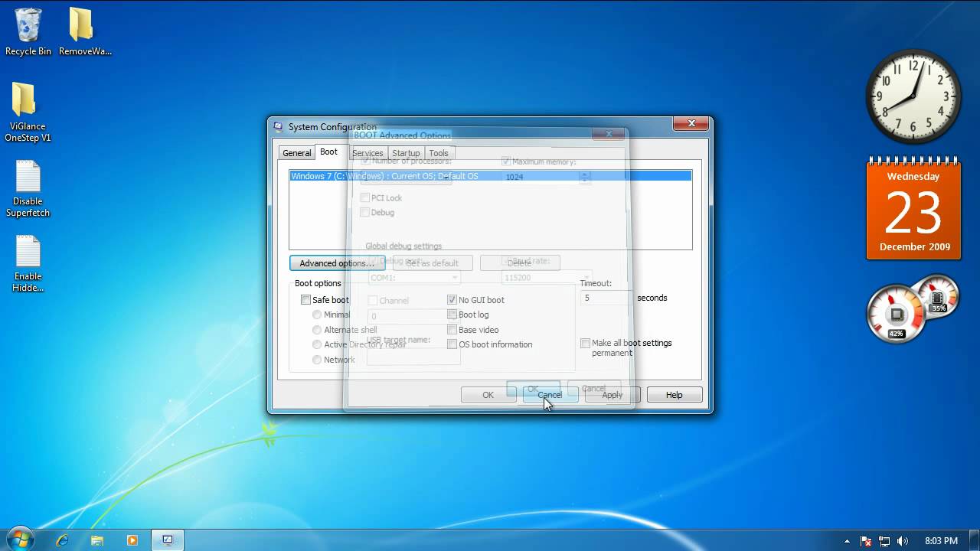Launch Internet Explorer from the taskbar
This screenshot has width=980, height=551.
(x=63, y=540)
